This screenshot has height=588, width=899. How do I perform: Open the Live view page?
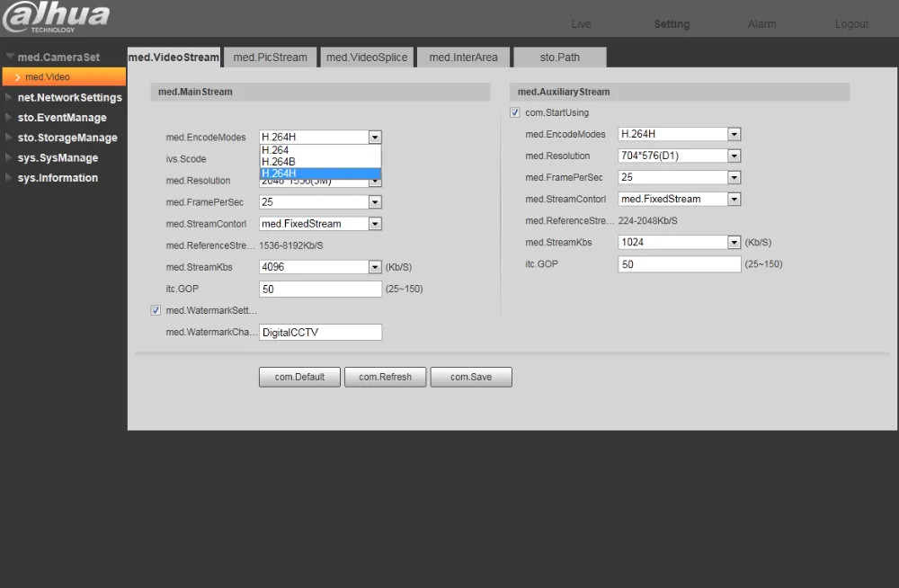point(581,24)
